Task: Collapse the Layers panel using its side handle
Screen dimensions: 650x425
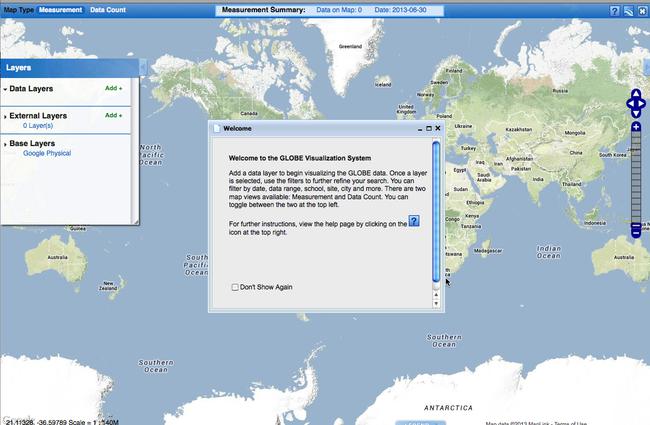Action: click(142, 67)
